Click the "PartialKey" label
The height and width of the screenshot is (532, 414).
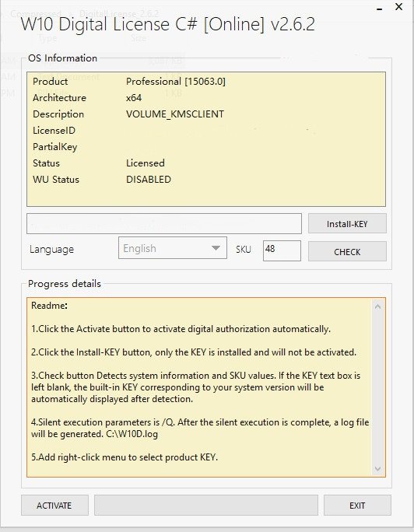point(55,147)
